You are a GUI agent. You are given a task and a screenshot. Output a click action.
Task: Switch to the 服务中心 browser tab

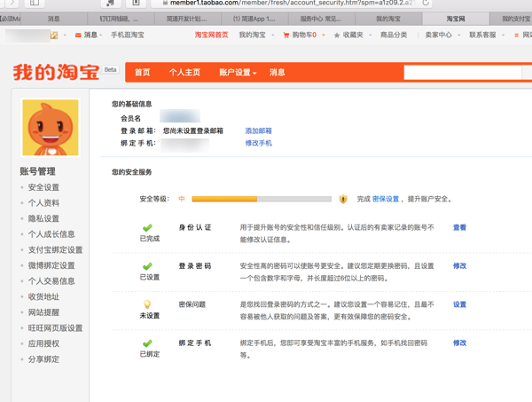(321, 19)
